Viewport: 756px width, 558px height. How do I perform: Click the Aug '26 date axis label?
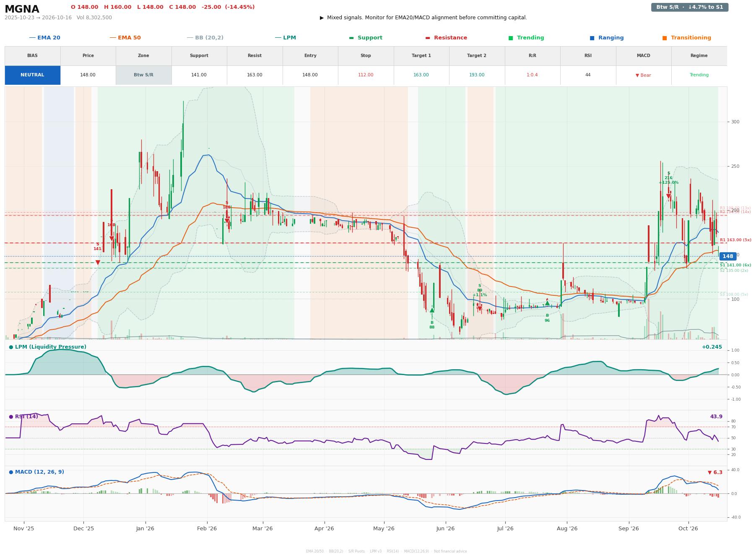coord(567,528)
